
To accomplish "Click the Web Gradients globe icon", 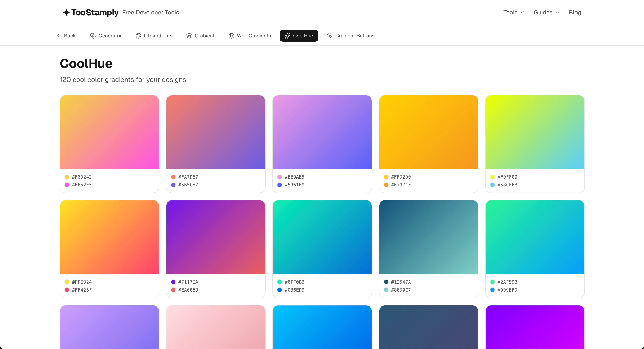I will coord(231,36).
